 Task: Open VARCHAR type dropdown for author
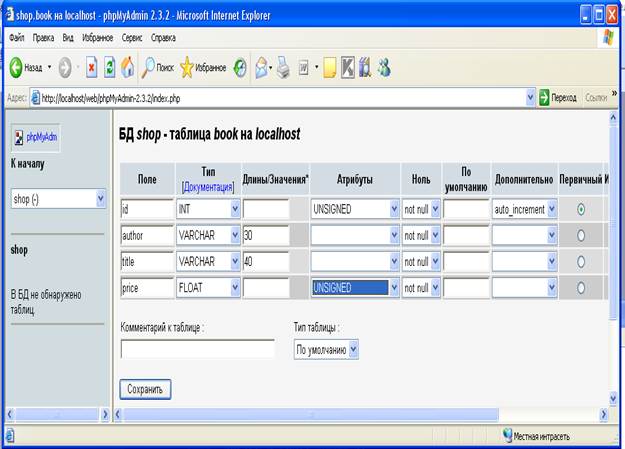(208, 236)
